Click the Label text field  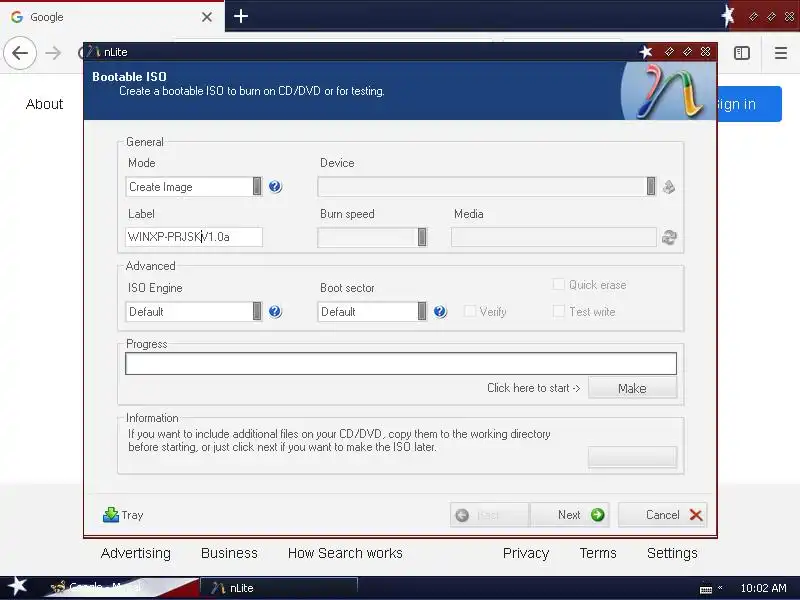[x=194, y=237]
